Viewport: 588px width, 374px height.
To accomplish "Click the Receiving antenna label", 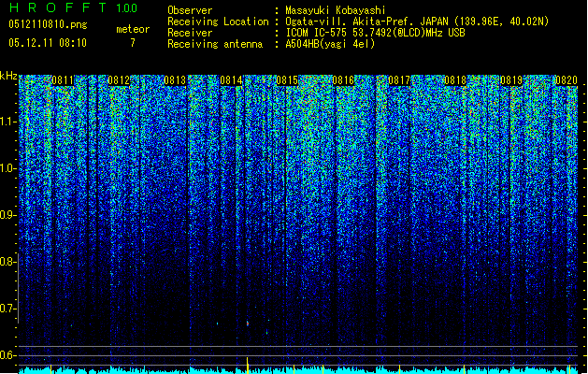I will coord(215,44).
